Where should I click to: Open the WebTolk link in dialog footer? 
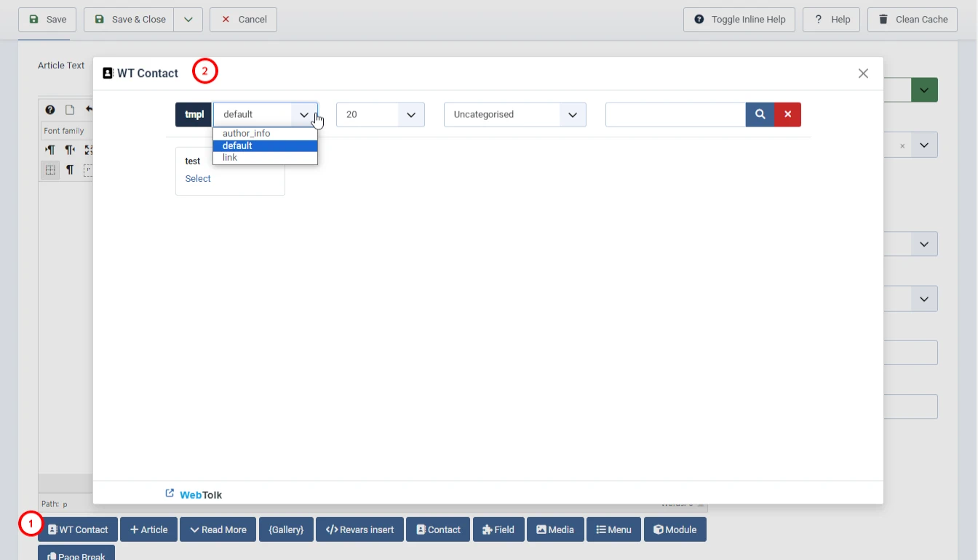pos(194,495)
